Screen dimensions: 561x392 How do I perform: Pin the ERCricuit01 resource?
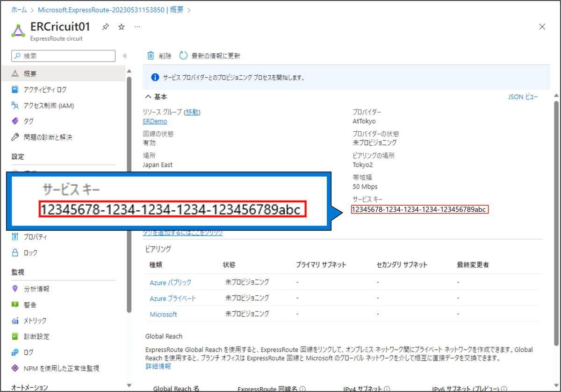coord(105,27)
